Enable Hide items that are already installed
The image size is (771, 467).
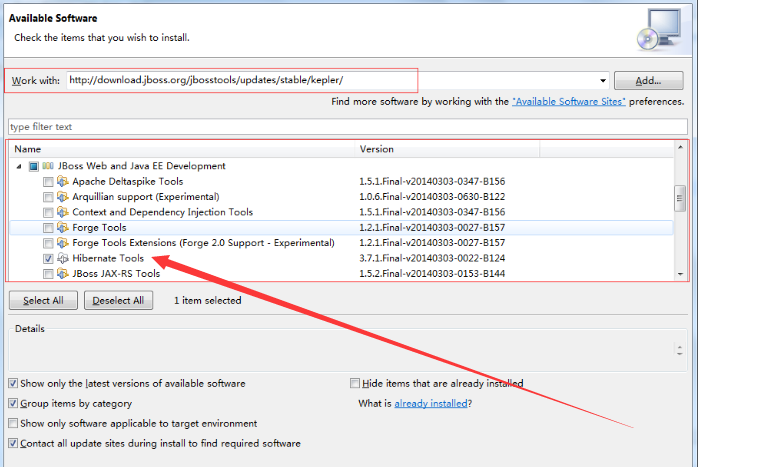pyautogui.click(x=355, y=383)
